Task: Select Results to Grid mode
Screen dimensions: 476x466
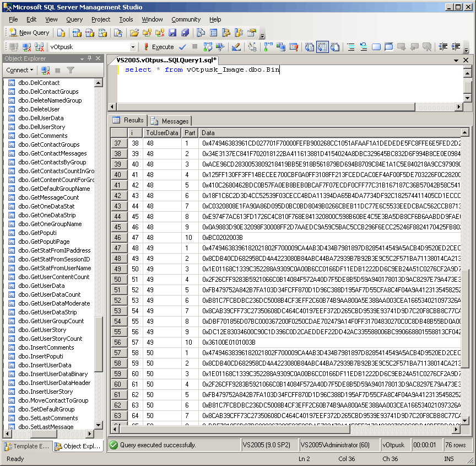Action: (x=322, y=47)
